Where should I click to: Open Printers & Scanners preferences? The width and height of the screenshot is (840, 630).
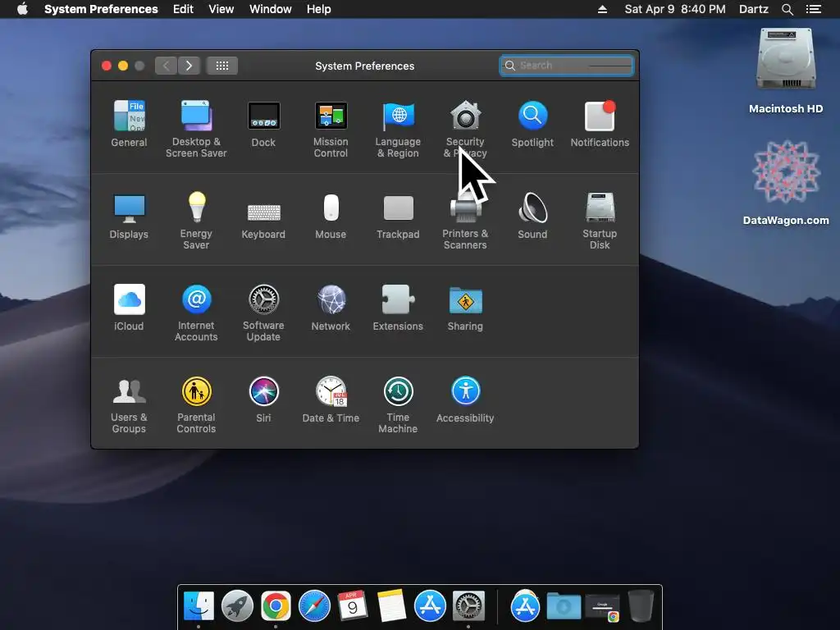click(465, 221)
